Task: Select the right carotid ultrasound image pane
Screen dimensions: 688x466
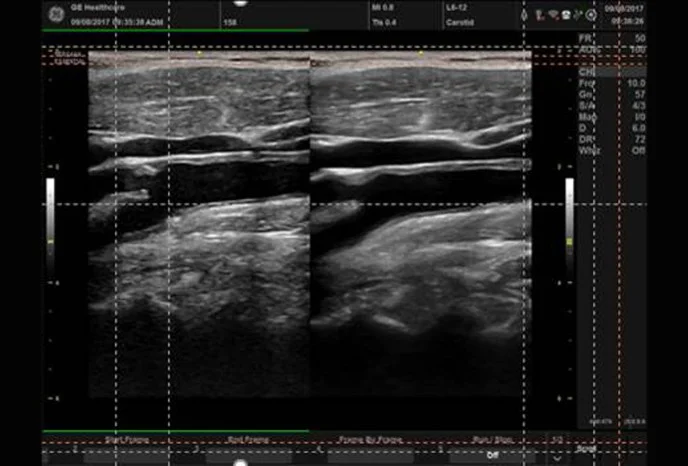Action: [421, 230]
